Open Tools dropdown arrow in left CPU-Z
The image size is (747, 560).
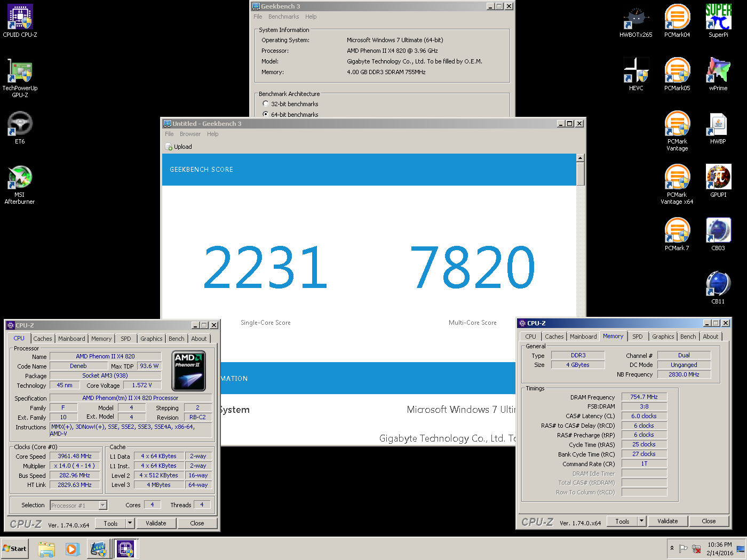pos(130,523)
